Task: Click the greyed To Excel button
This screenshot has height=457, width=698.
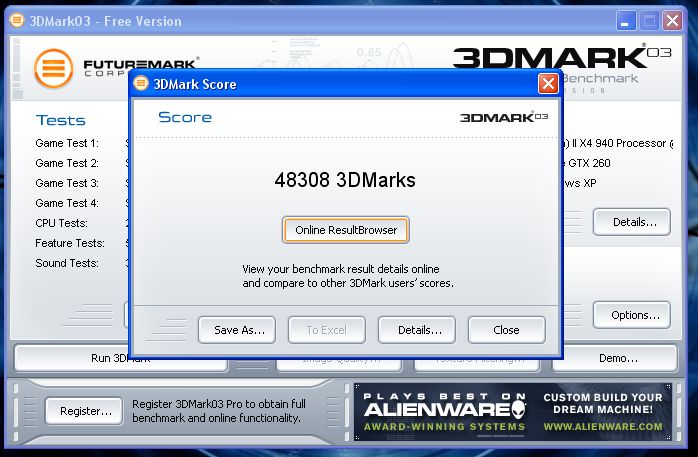Action: pyautogui.click(x=327, y=330)
